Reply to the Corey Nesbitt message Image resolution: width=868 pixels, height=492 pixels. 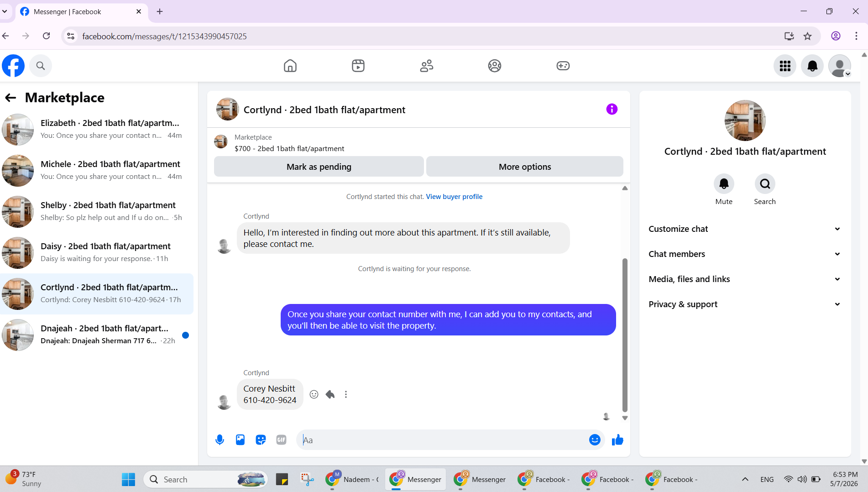point(330,394)
